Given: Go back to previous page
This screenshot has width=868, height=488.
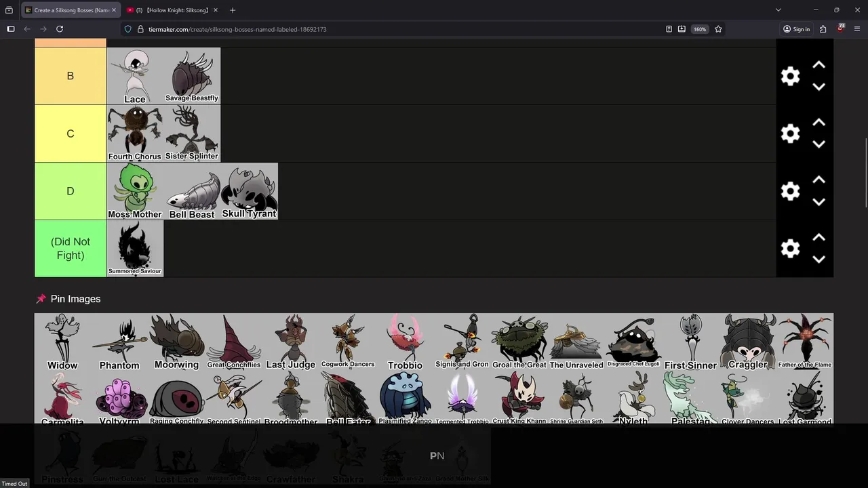Looking at the screenshot, I should pos(27,29).
